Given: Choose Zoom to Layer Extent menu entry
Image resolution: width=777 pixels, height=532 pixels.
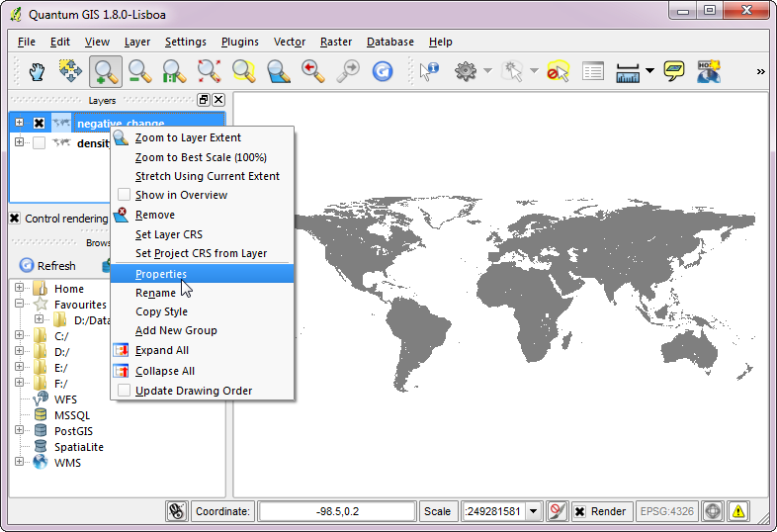Looking at the screenshot, I should [x=203, y=137].
